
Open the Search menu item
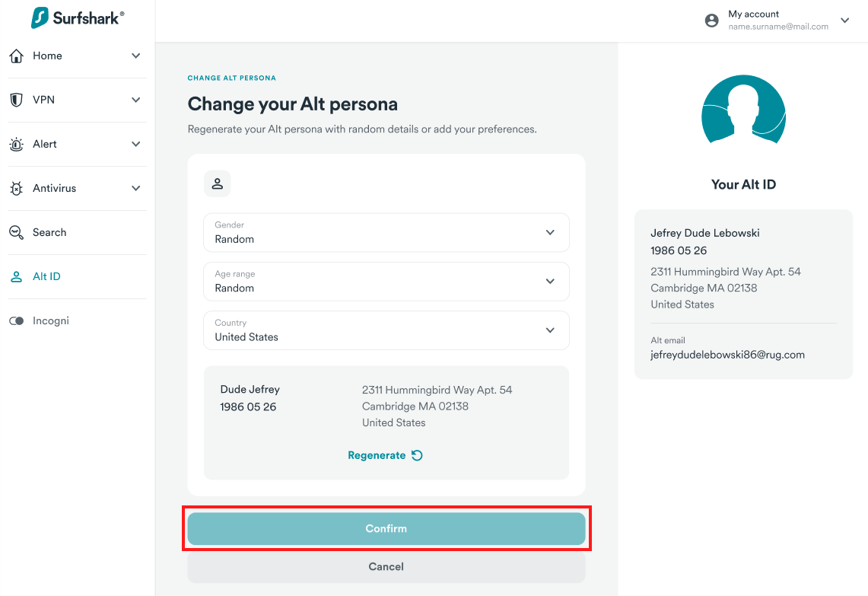[78, 233]
